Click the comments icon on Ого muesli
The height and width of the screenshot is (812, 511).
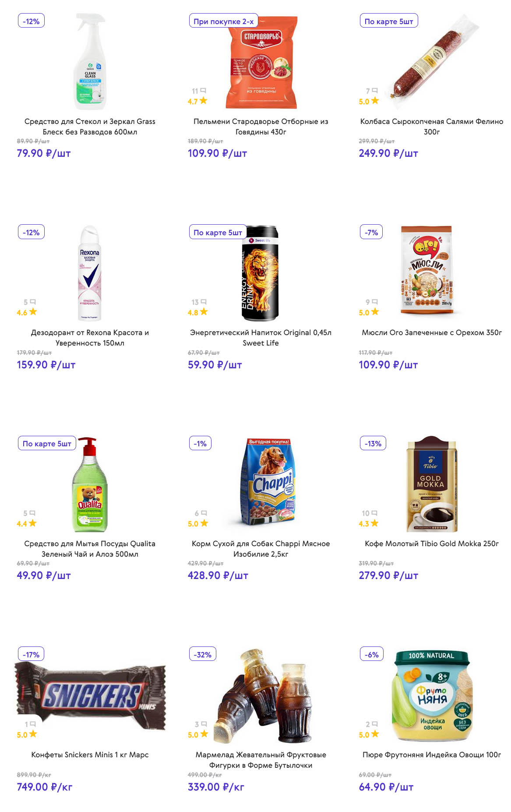(x=374, y=302)
